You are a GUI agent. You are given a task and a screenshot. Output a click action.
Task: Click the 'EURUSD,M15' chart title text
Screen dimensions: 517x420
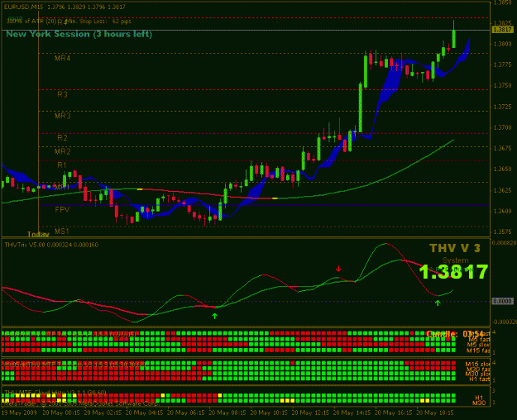tap(23, 7)
